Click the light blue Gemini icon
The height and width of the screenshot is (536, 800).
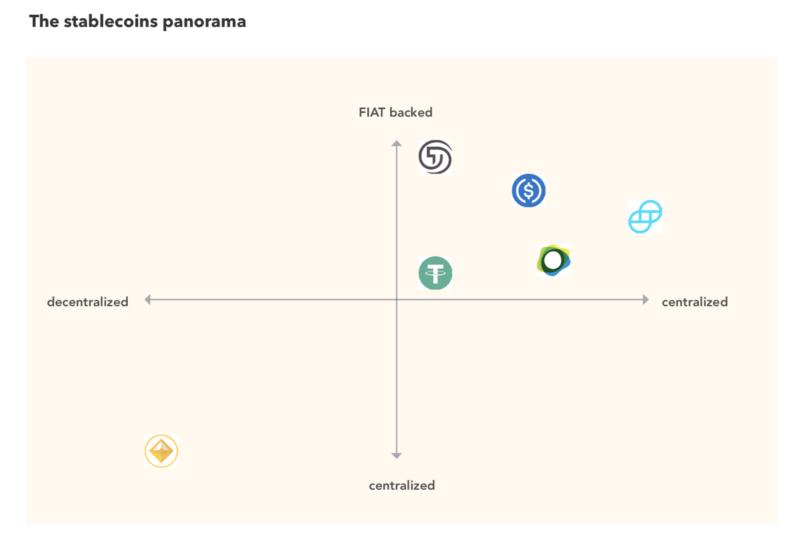pos(645,216)
